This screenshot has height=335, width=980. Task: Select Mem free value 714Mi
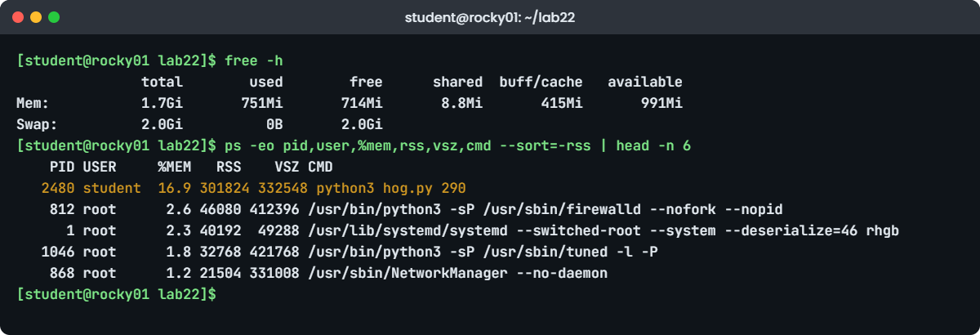pyautogui.click(x=363, y=104)
